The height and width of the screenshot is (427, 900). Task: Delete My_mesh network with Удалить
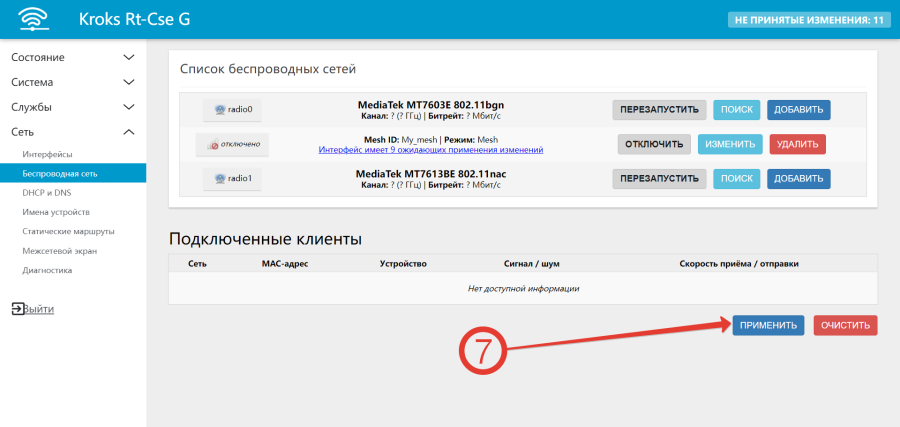point(797,144)
